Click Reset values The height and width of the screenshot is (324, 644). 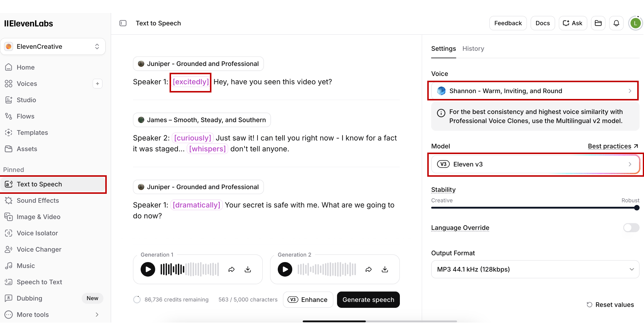[610, 305]
